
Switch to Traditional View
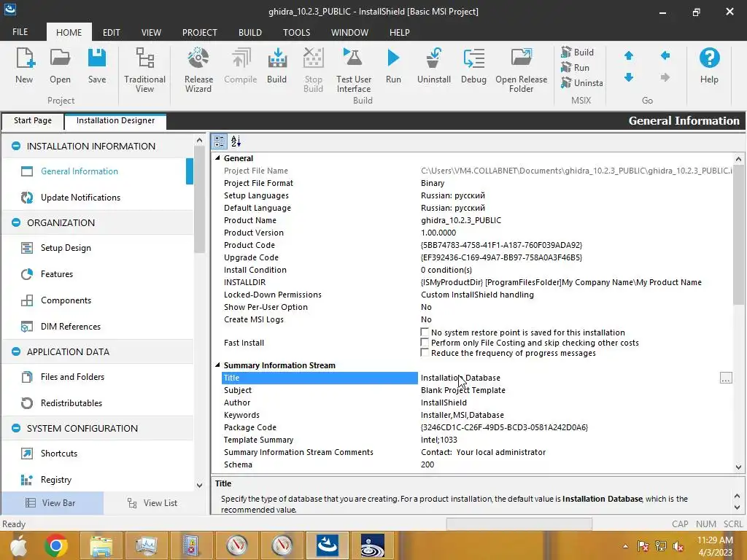pyautogui.click(x=145, y=69)
